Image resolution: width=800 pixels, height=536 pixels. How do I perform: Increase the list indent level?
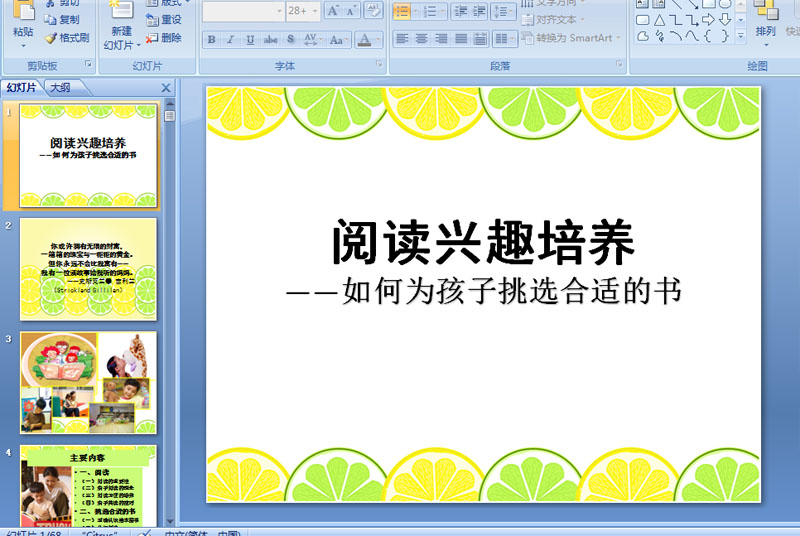[479, 11]
